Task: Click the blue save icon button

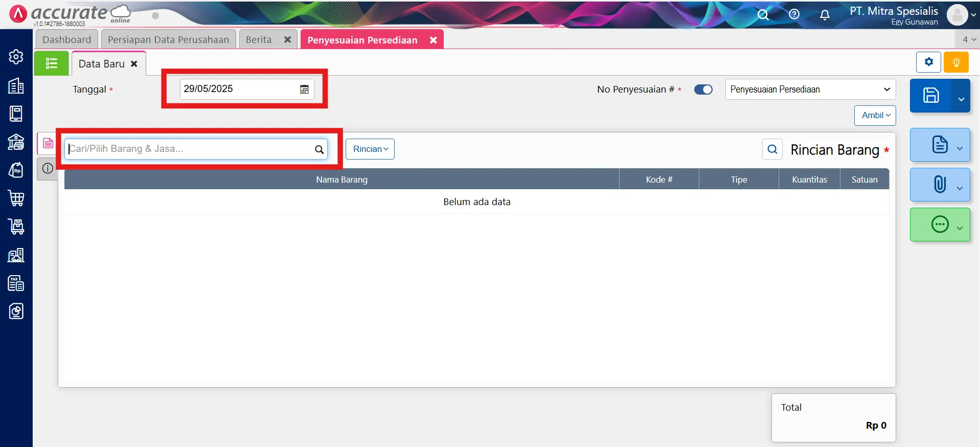Action: [930, 96]
